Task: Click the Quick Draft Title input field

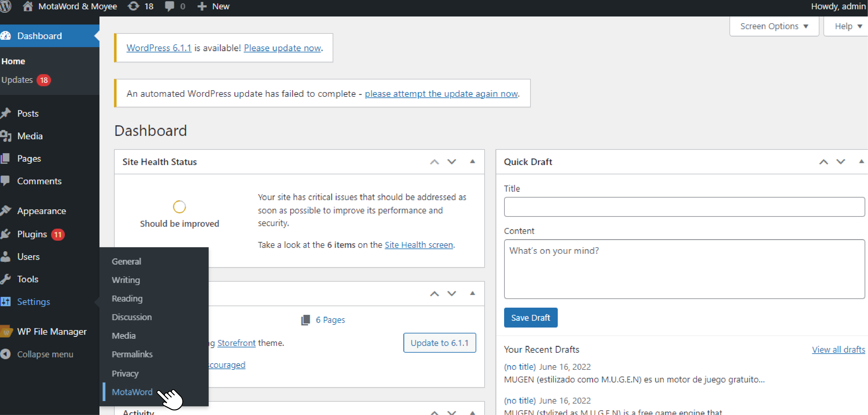Action: [x=684, y=207]
